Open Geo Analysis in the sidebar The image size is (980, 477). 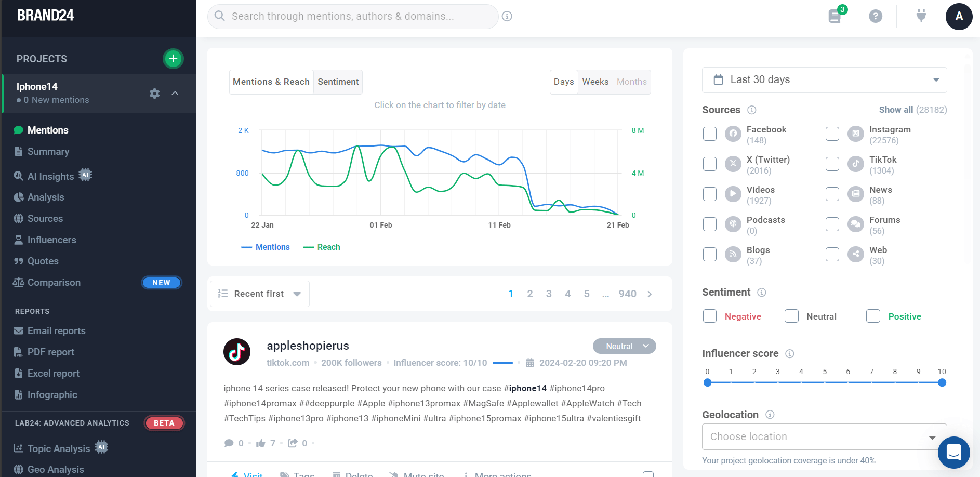(55, 469)
